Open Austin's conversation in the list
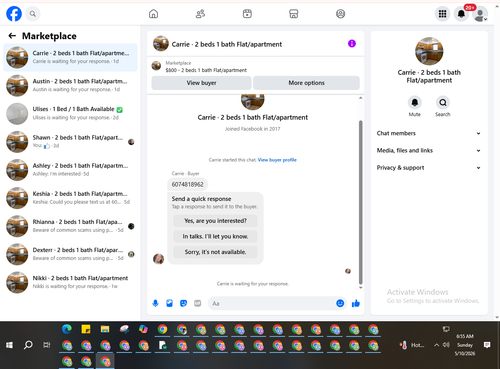The width and height of the screenshot is (500, 369). [70, 85]
